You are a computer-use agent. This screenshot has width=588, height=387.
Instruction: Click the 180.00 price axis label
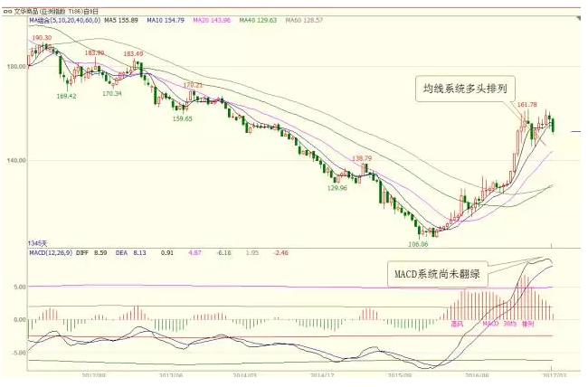(x=16, y=67)
